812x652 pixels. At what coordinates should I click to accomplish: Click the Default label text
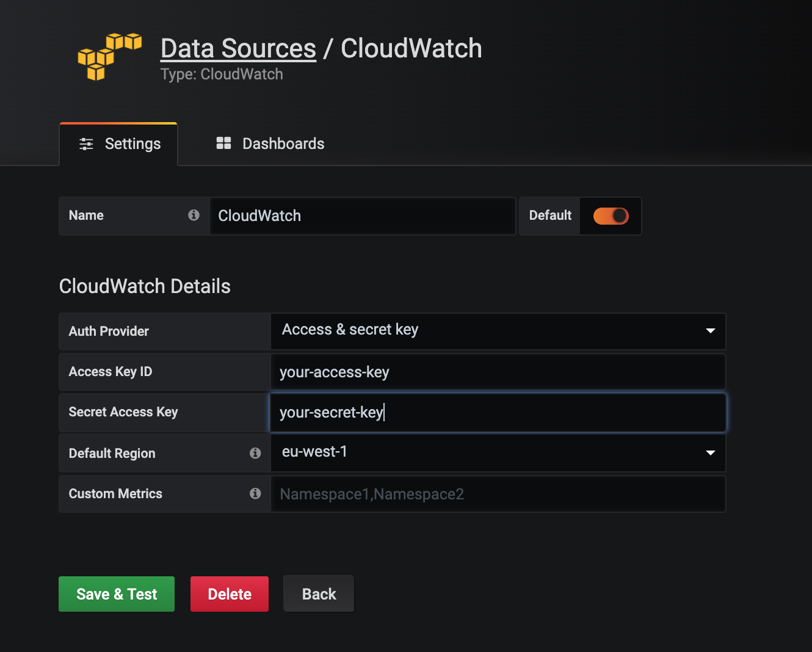click(x=550, y=216)
